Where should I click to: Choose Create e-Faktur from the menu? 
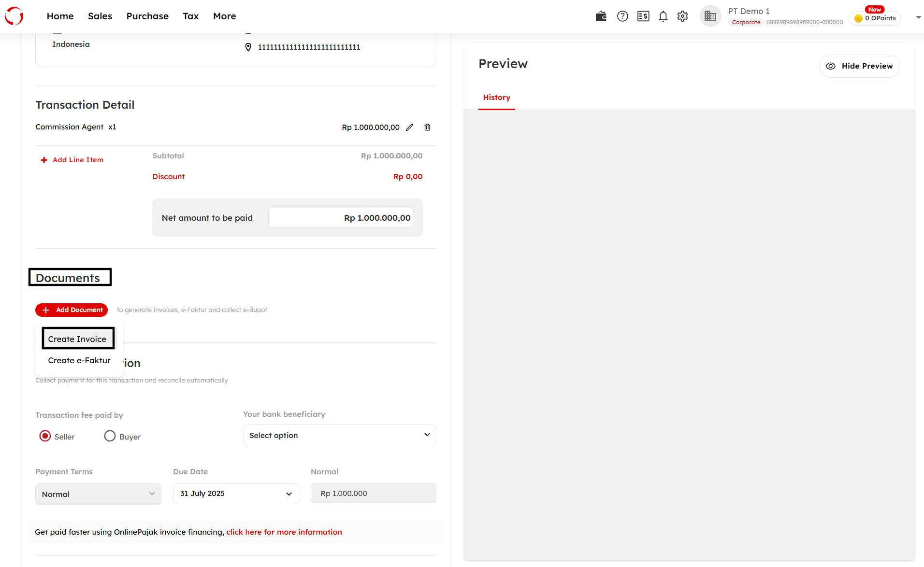79,360
